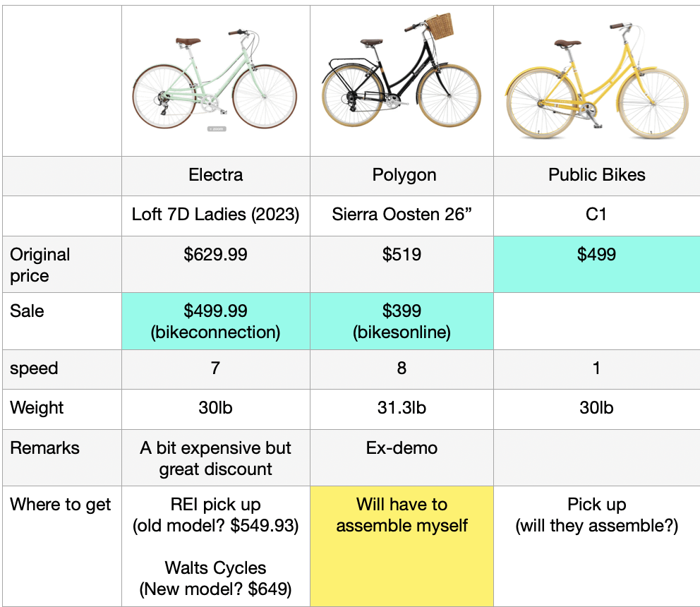This screenshot has height=607, width=700.
Task: Click the yellow Public Bikes bicycle image
Action: point(596,80)
